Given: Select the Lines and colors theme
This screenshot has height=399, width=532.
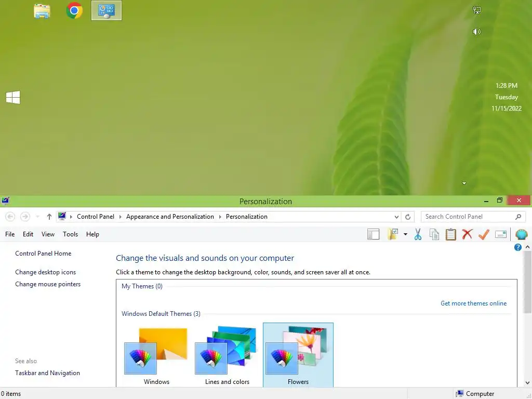Looking at the screenshot, I should pos(227,355).
